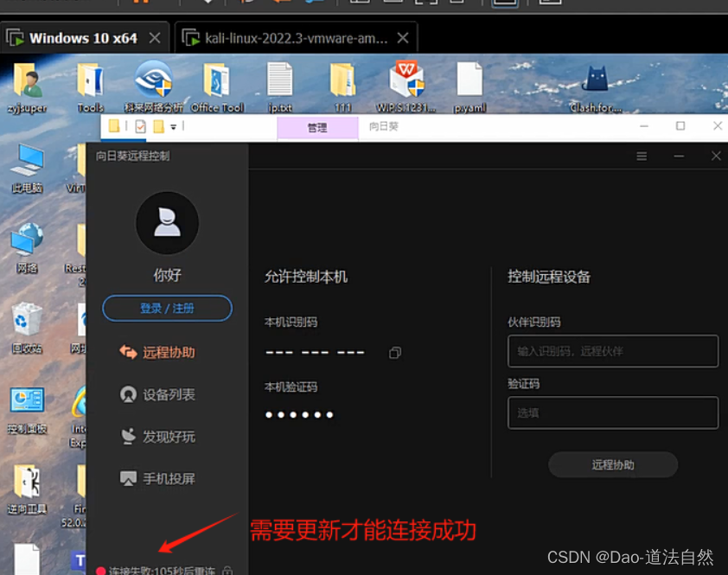728x575 pixels.
Task: Select 远程协助 in the sidebar
Action: [x=158, y=353]
